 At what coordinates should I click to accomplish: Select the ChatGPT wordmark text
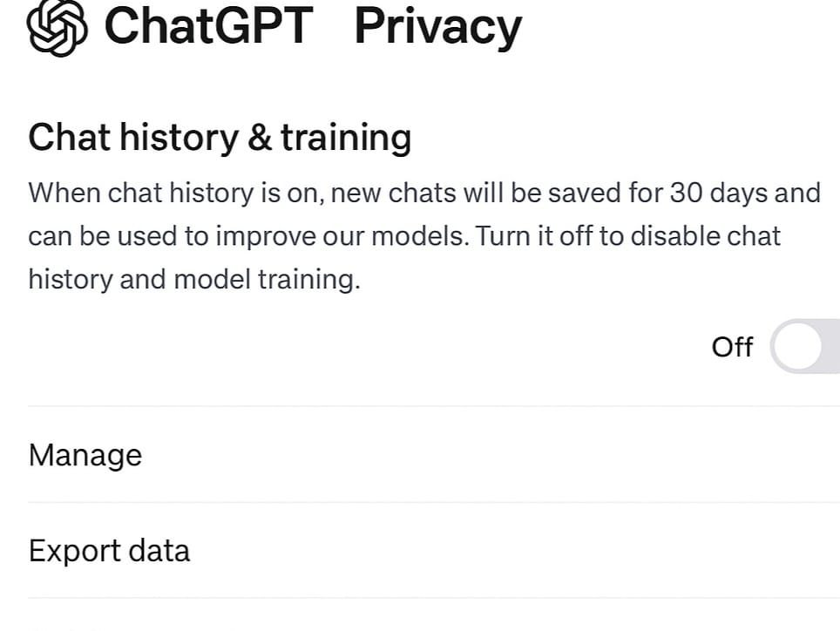tap(208, 26)
